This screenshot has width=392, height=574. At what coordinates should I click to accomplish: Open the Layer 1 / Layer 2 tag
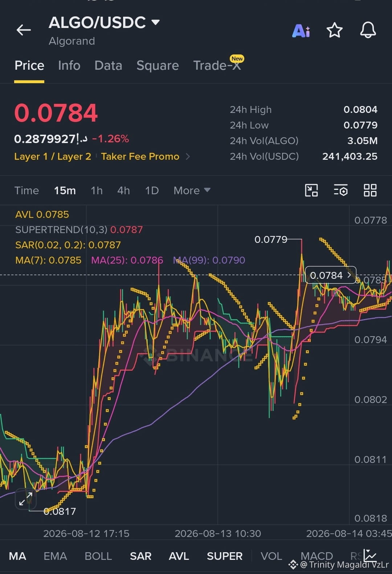click(x=53, y=156)
